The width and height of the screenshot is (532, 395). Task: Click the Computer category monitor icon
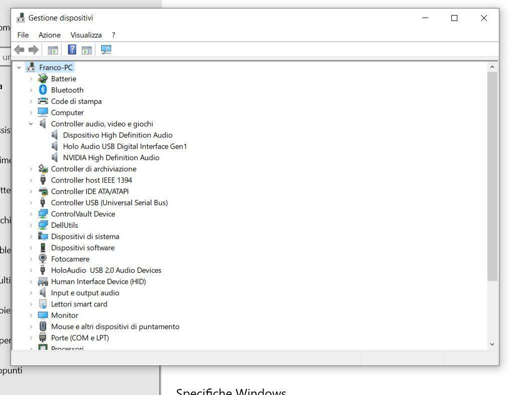click(43, 112)
